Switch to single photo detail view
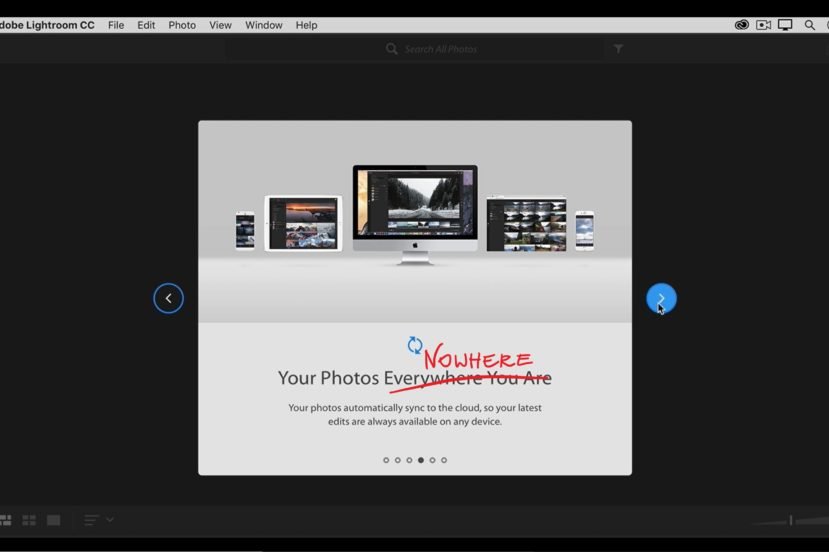Image resolution: width=829 pixels, height=552 pixels. pyautogui.click(x=53, y=520)
